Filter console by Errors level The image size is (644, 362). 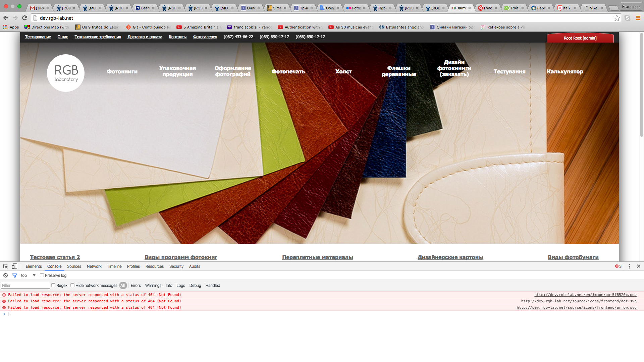pyautogui.click(x=136, y=286)
